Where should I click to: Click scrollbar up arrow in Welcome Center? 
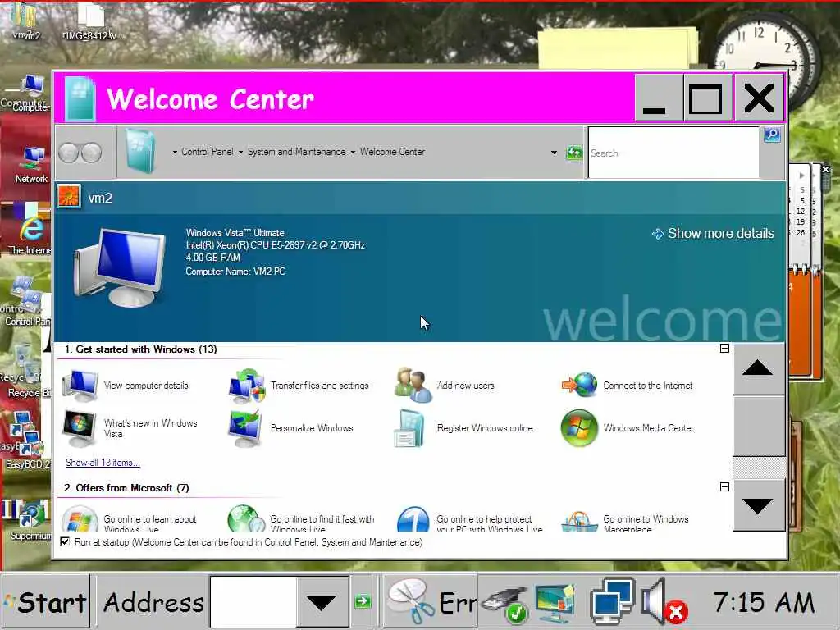(x=757, y=368)
